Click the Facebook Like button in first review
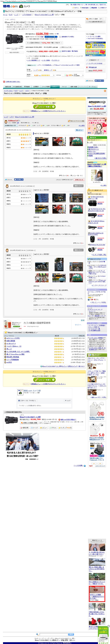Viewport: 110px width, 644px height. [19, 179]
